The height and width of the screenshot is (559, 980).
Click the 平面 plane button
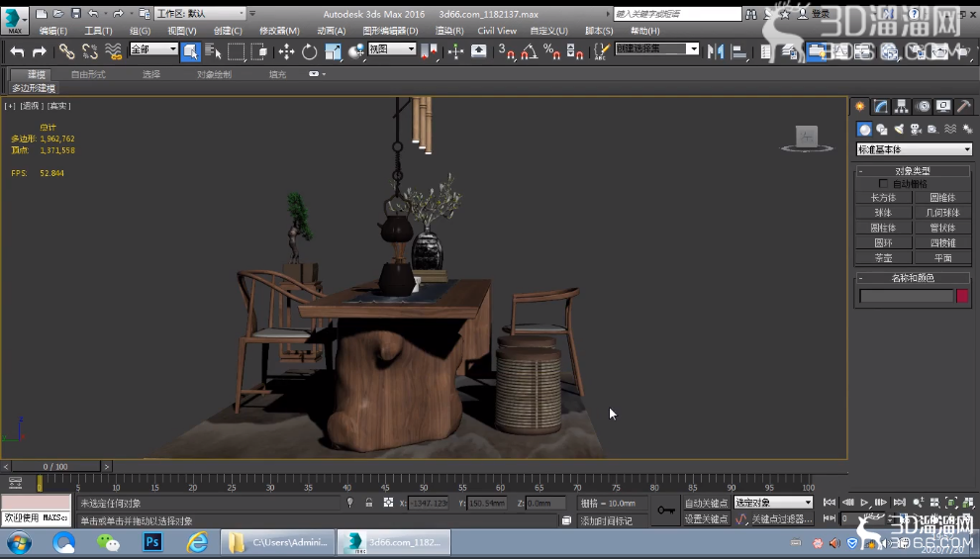pyautogui.click(x=942, y=257)
